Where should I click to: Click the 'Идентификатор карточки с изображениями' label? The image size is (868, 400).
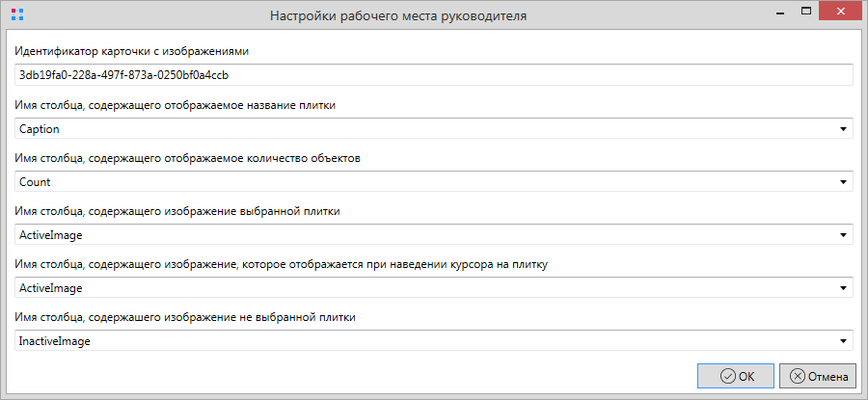(x=134, y=51)
